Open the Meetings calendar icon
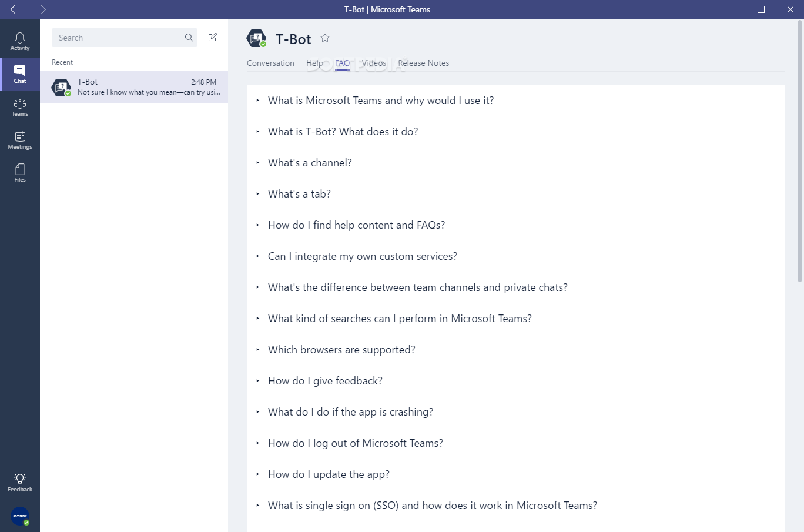This screenshot has width=804, height=532. tap(20, 136)
